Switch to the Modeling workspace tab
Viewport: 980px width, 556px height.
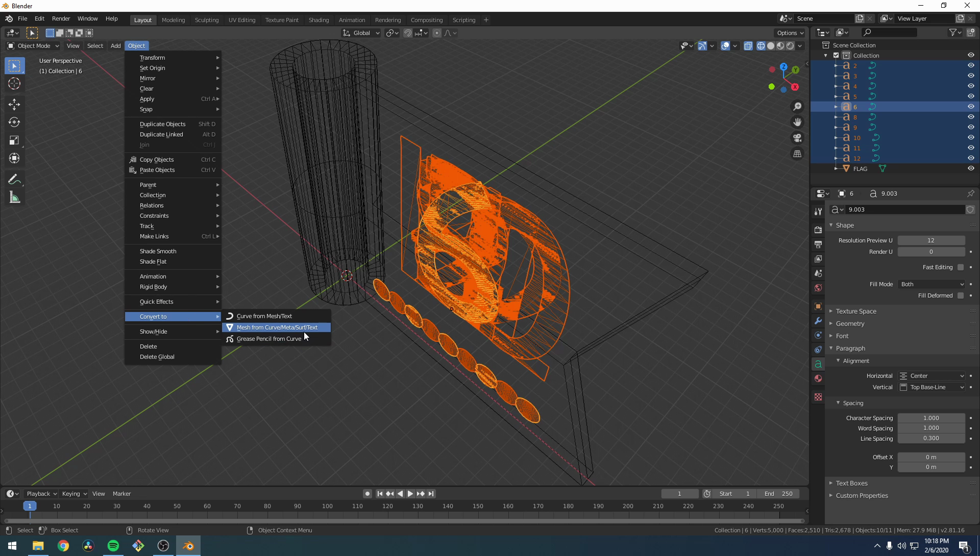pos(173,20)
